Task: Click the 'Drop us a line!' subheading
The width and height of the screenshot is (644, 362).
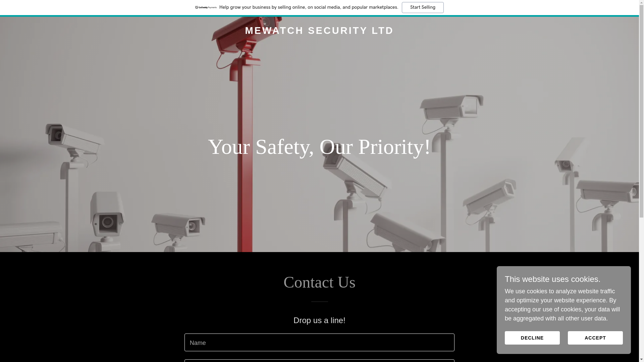Action: tap(319, 320)
